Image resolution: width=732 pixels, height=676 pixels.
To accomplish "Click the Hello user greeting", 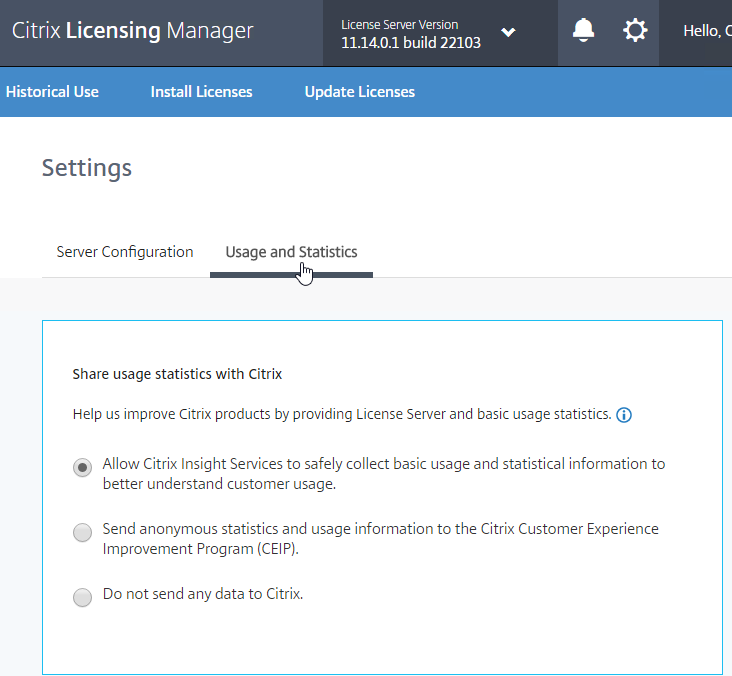I will point(707,31).
